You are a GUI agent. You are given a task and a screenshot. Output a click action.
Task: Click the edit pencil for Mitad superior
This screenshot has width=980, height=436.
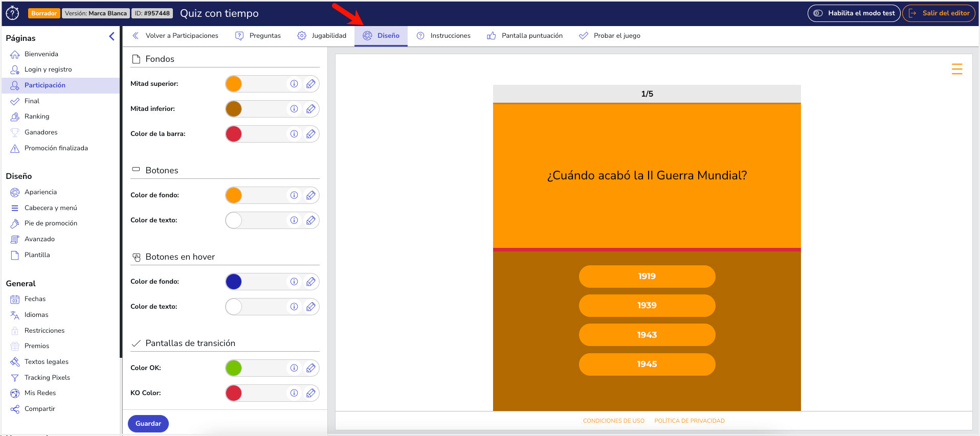click(x=310, y=84)
